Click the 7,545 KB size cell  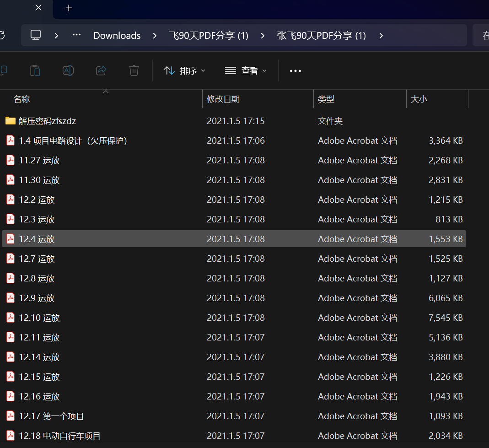point(446,318)
